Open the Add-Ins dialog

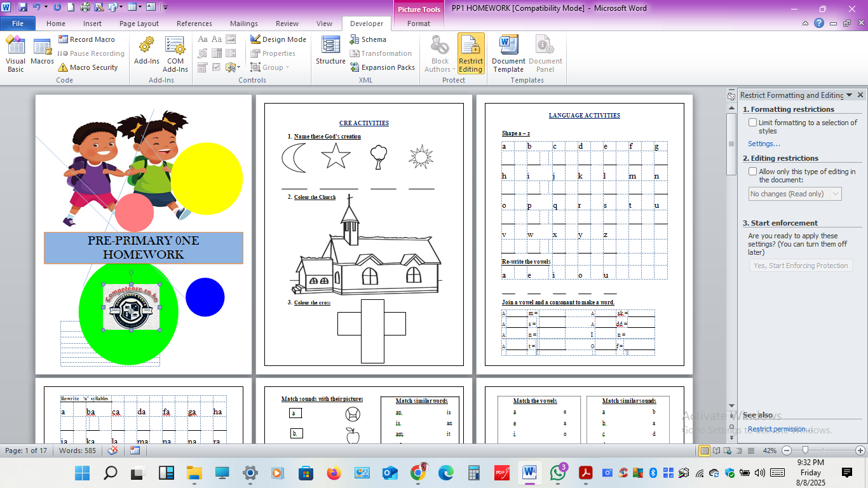tap(147, 51)
